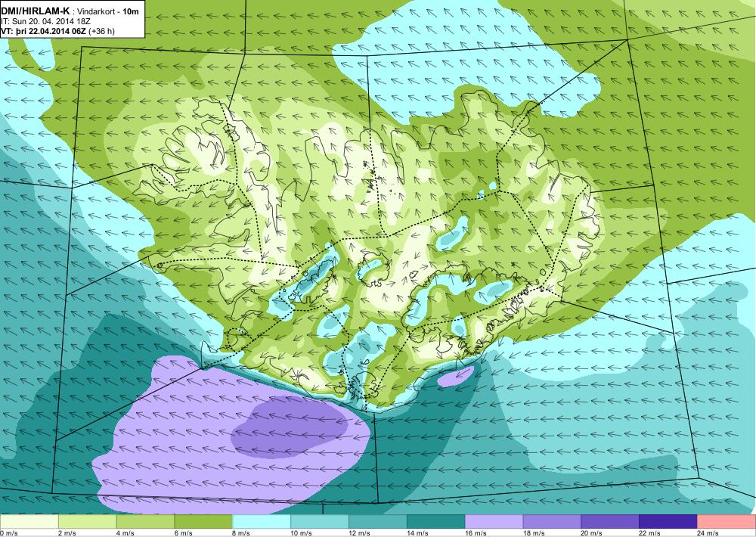Click the violet 20 m/s legend swatch
756x537 pixels.
click(610, 522)
